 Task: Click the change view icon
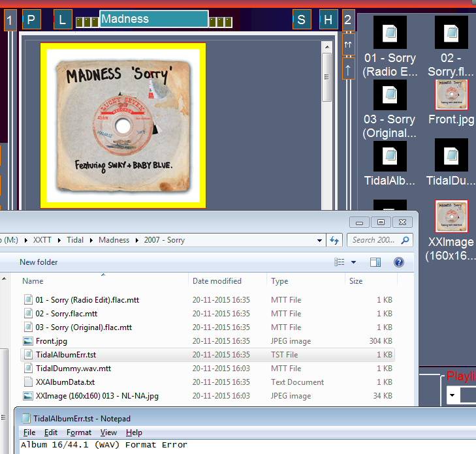click(x=339, y=262)
